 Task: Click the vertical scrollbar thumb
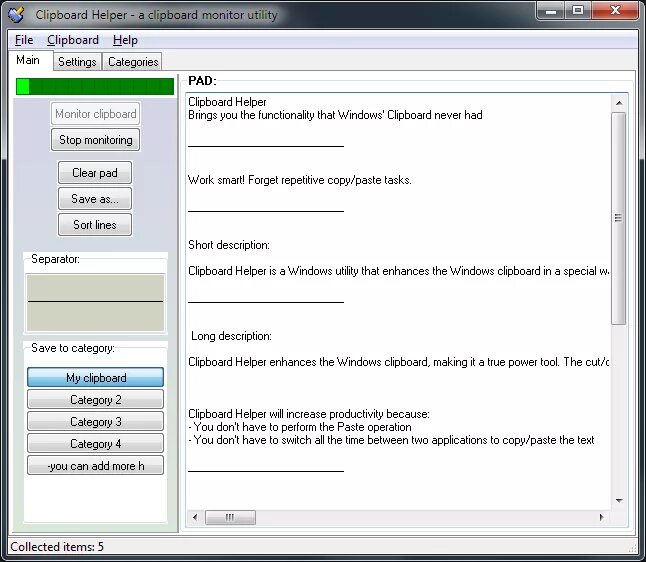(618, 218)
